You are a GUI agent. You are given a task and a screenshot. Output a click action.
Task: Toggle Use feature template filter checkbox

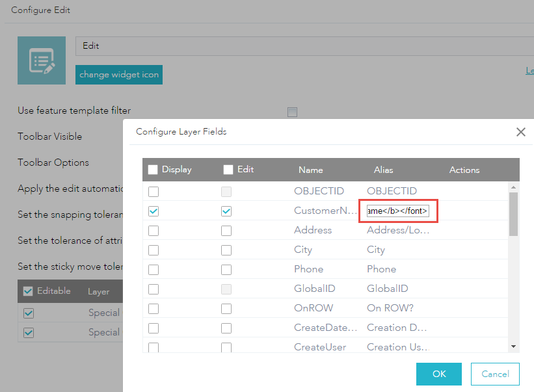pyautogui.click(x=292, y=112)
